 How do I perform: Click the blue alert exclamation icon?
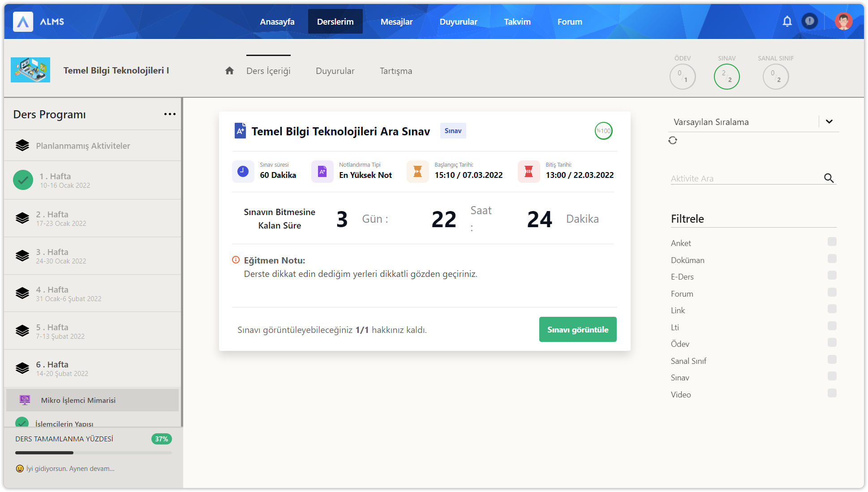coord(809,21)
